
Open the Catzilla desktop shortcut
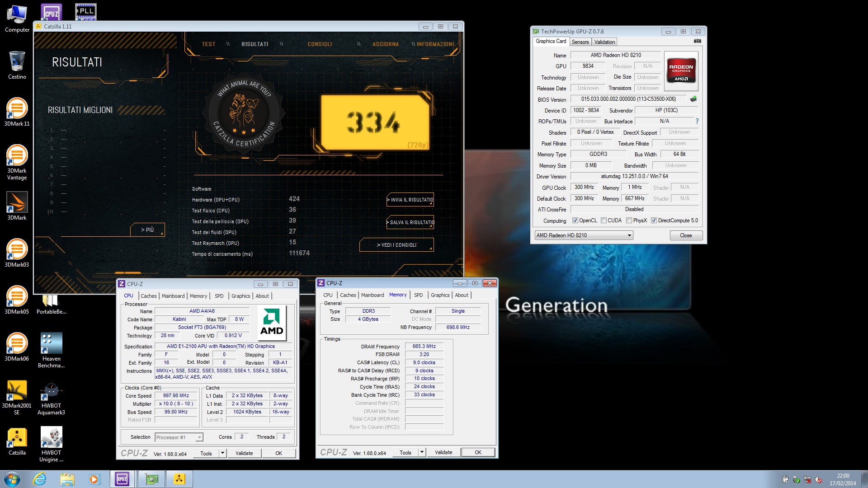pyautogui.click(x=17, y=441)
